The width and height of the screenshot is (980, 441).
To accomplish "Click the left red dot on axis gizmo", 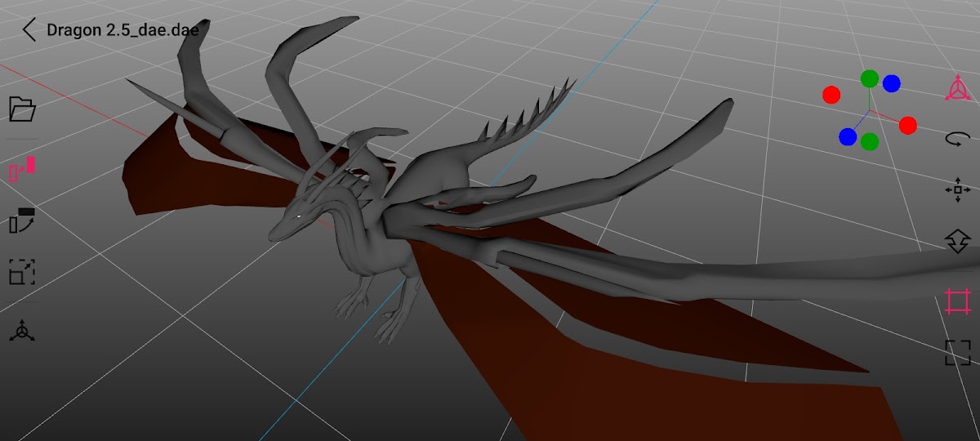I will (831, 95).
